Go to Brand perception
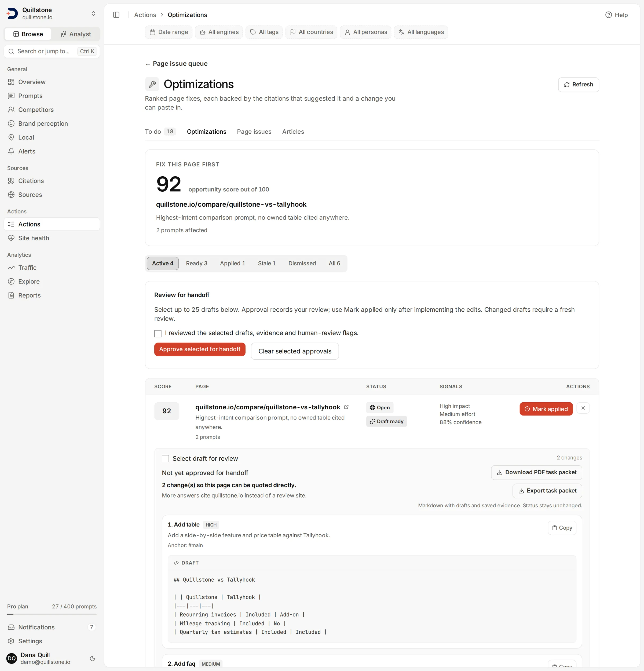 pos(52,123)
